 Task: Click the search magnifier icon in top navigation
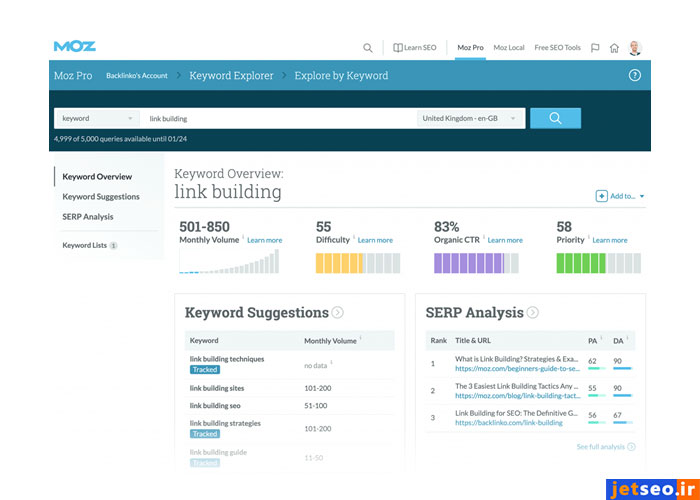pos(368,48)
